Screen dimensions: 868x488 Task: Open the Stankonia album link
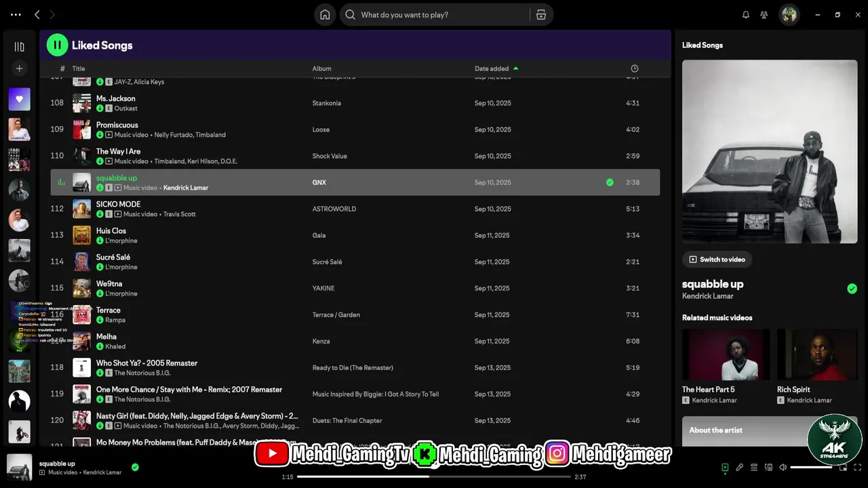click(327, 103)
